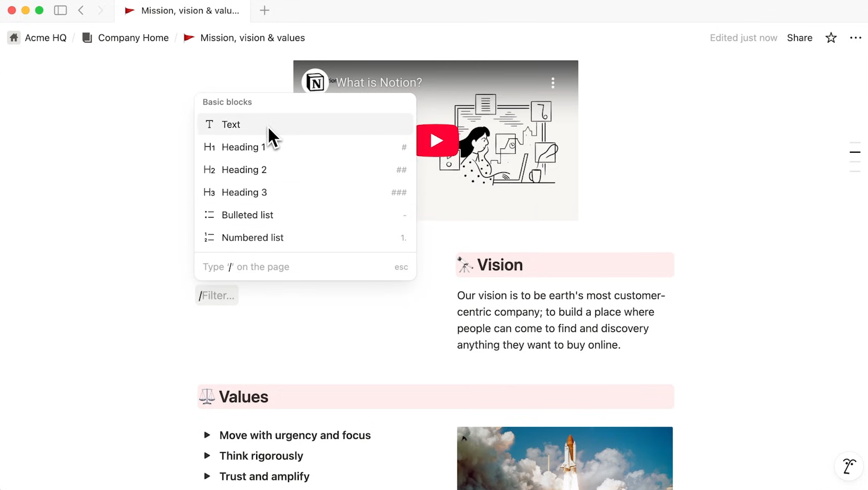Open the help assistant icon at bottom right
Screen dimensions: 868x490
coord(849,467)
